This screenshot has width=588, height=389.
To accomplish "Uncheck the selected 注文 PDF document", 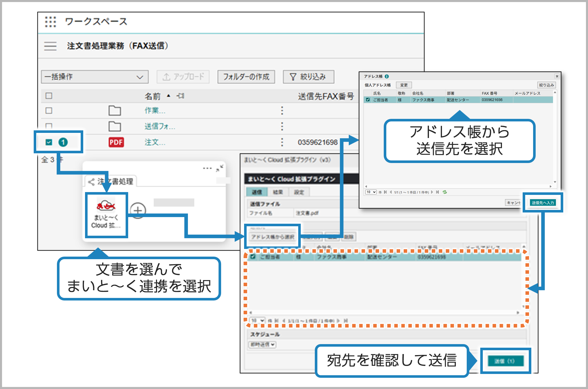I will (x=49, y=142).
